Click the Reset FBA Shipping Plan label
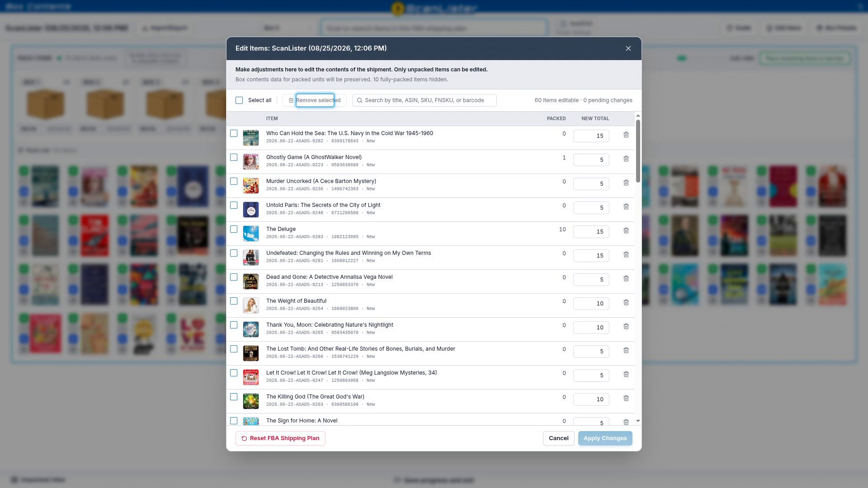 pyautogui.click(x=284, y=438)
